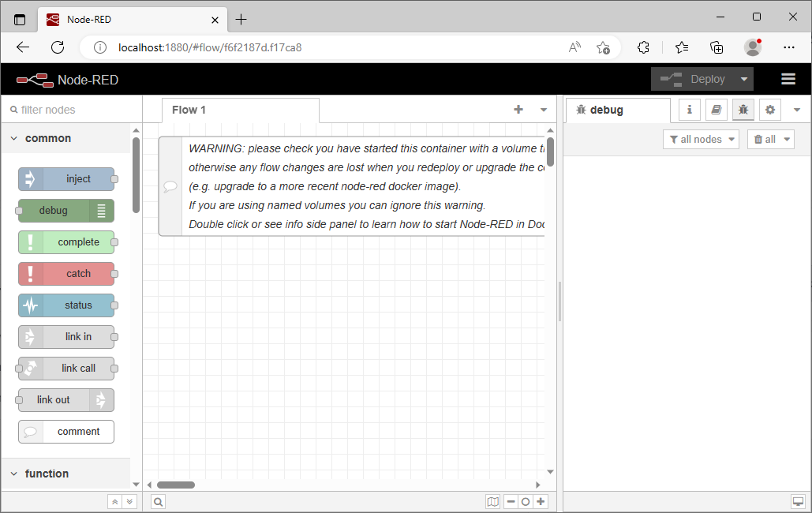This screenshot has height=513, width=812.
Task: Zoom out the workspace canvas
Action: coord(511,502)
